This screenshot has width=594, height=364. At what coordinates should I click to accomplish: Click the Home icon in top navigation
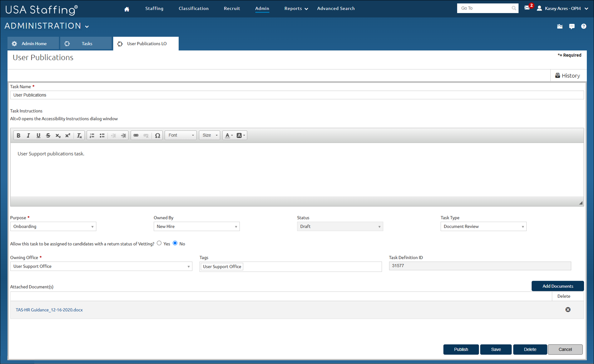pos(127,9)
